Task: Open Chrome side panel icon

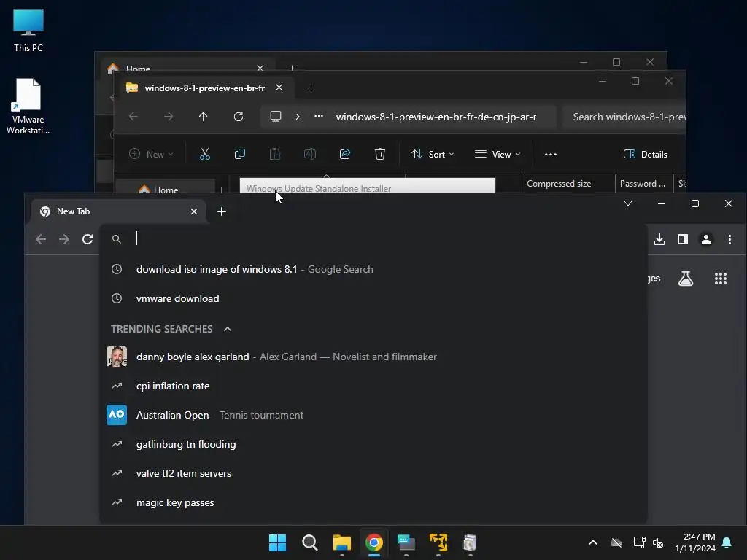Action: (x=683, y=239)
